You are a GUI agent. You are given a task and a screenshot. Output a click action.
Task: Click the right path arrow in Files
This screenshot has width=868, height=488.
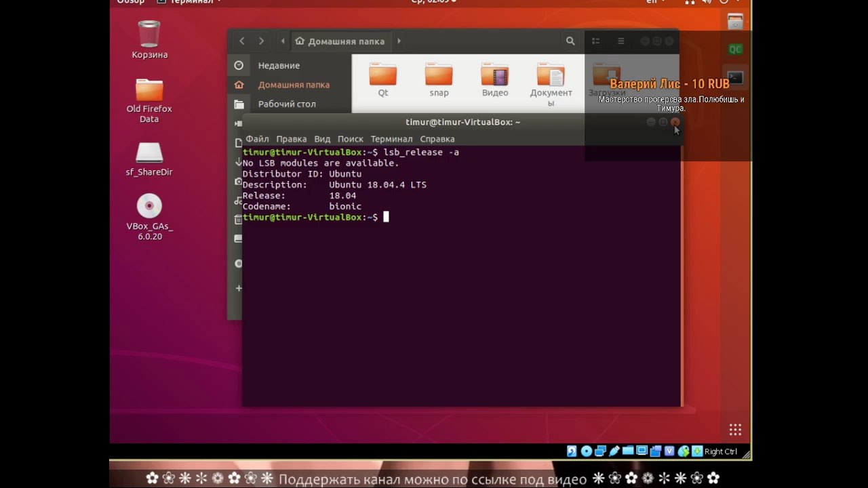(x=399, y=41)
